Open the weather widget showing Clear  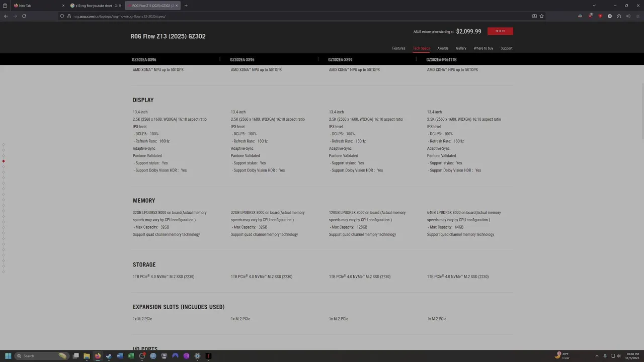562,355
